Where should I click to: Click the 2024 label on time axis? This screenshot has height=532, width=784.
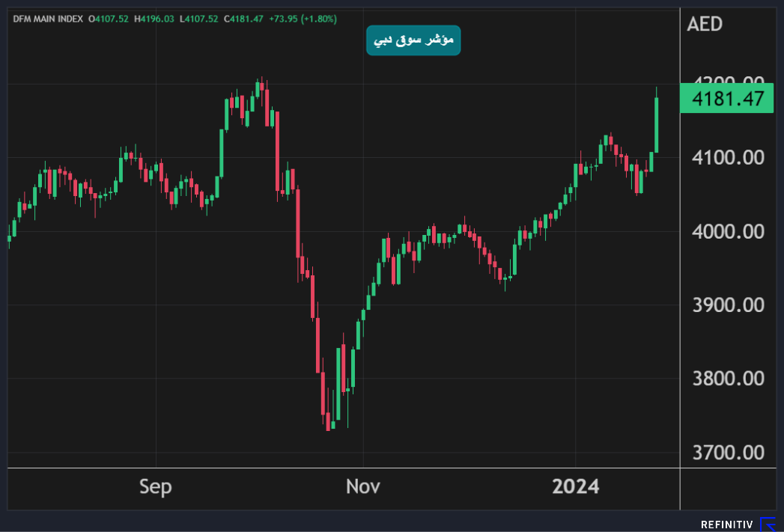tap(576, 487)
